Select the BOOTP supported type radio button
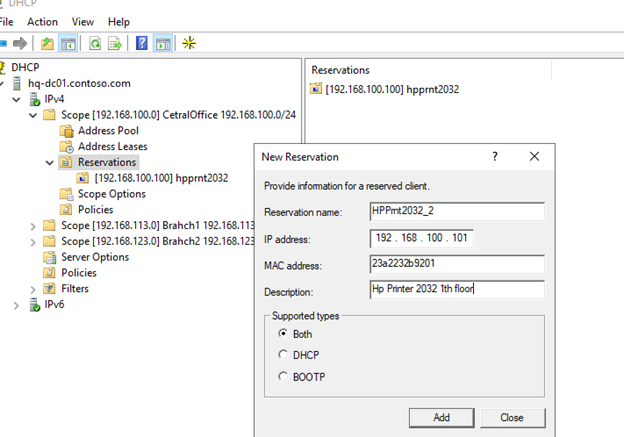 click(283, 376)
